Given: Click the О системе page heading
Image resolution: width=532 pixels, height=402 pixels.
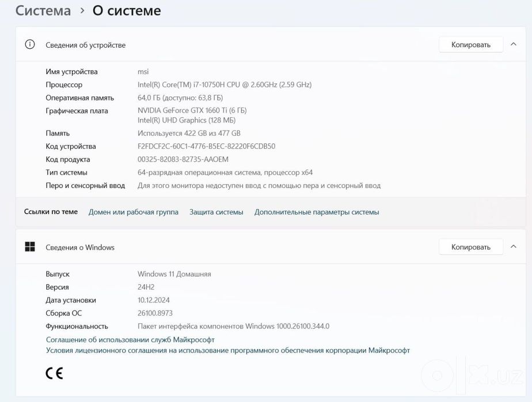Looking at the screenshot, I should 127,10.
